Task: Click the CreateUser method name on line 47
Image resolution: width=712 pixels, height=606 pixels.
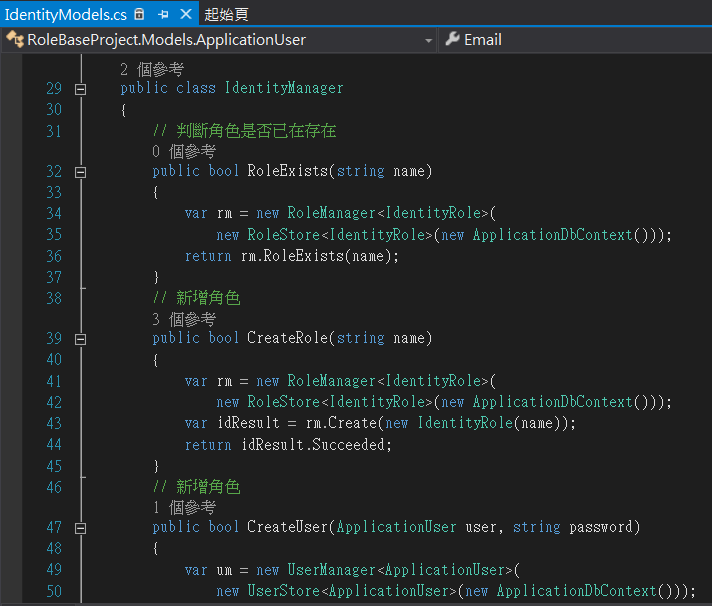Action: coord(287,527)
